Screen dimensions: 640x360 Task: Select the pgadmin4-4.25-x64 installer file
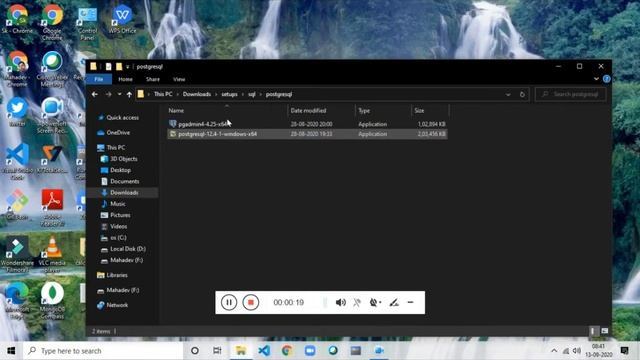pos(307,124)
